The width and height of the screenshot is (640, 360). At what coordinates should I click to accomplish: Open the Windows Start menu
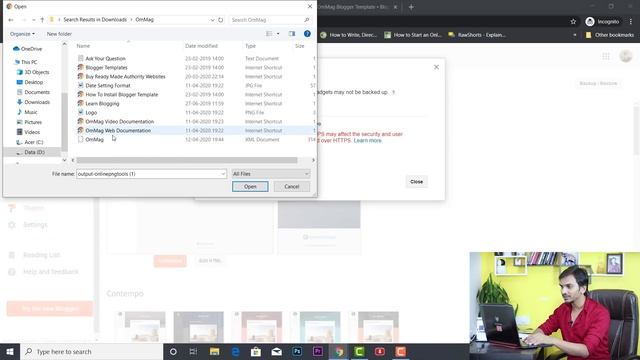[x=10, y=351]
